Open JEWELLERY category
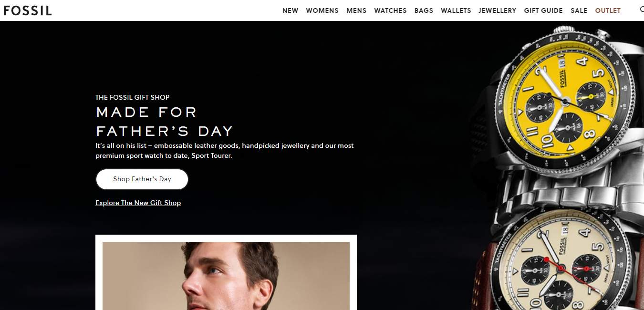Image resolution: width=644 pixels, height=310 pixels. [x=497, y=10]
